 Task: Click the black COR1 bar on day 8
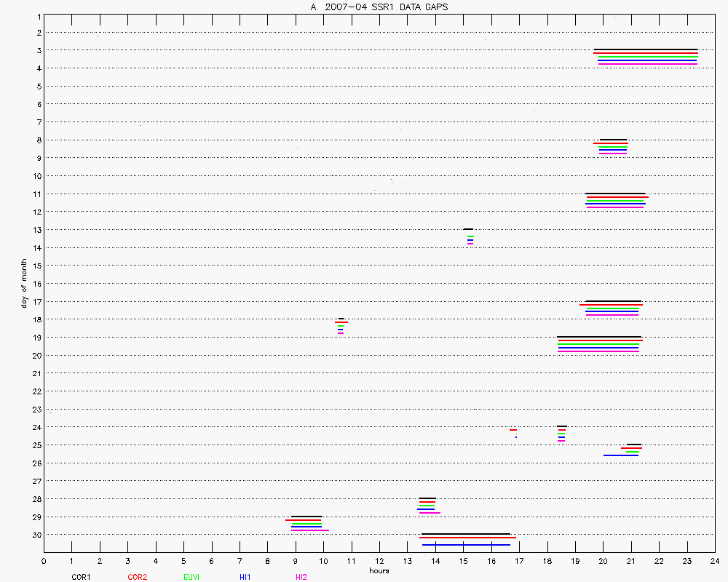coord(612,140)
